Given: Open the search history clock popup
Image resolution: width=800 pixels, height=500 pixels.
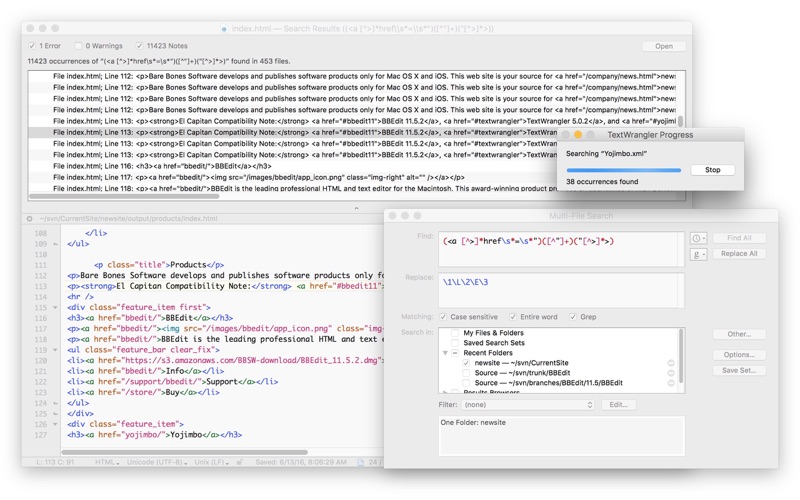Looking at the screenshot, I should pos(698,238).
